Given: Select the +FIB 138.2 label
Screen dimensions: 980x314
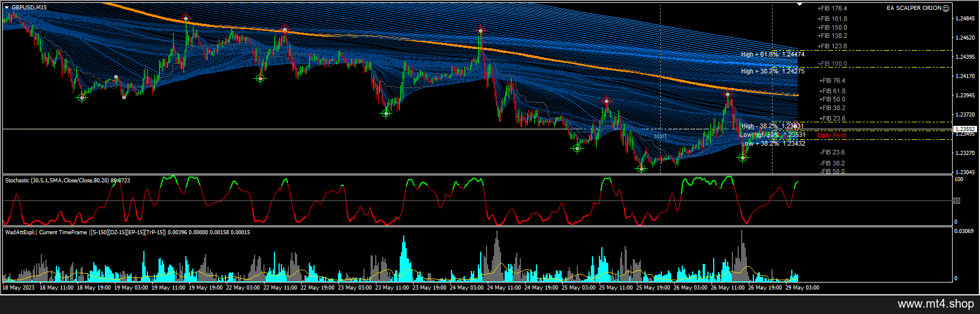Looking at the screenshot, I should [832, 36].
